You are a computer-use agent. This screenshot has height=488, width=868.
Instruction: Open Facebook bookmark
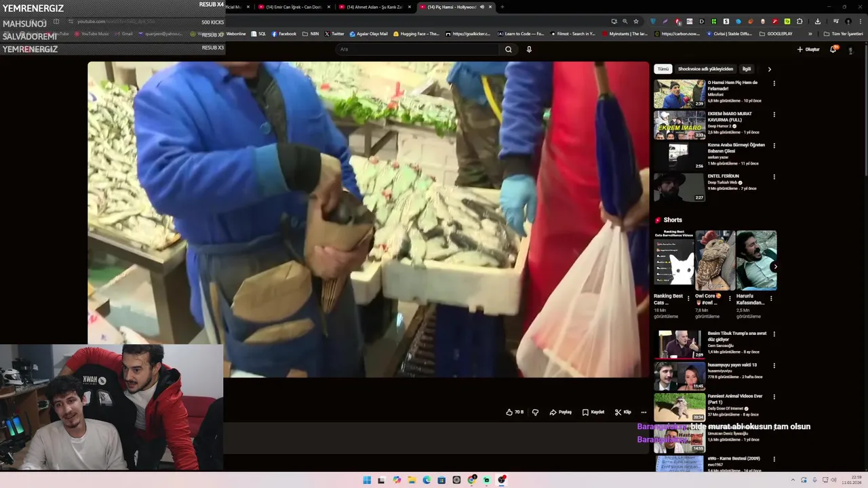pyautogui.click(x=284, y=34)
